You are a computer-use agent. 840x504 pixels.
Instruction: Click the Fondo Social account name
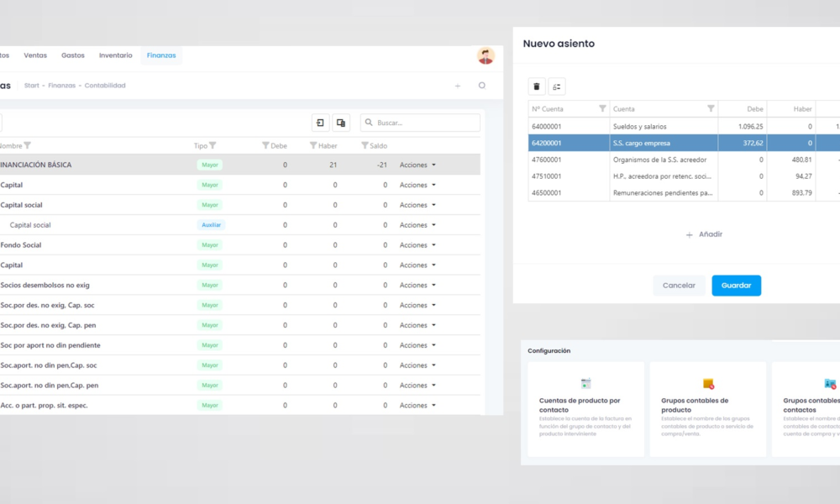(20, 244)
